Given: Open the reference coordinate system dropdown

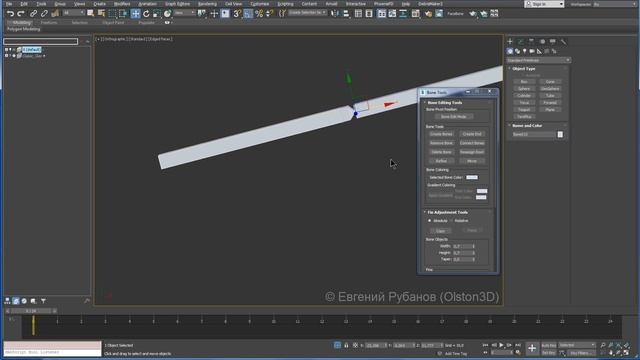Looking at the screenshot, I should tap(184, 13).
